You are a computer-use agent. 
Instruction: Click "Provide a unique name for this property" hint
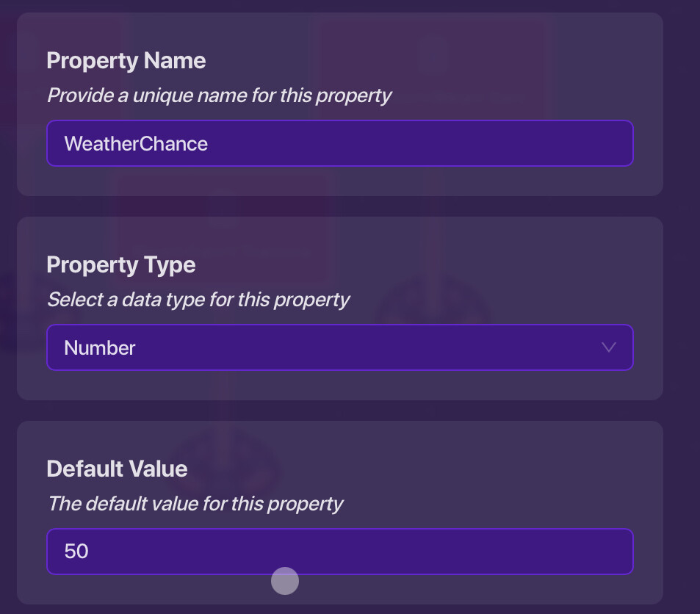coord(219,95)
